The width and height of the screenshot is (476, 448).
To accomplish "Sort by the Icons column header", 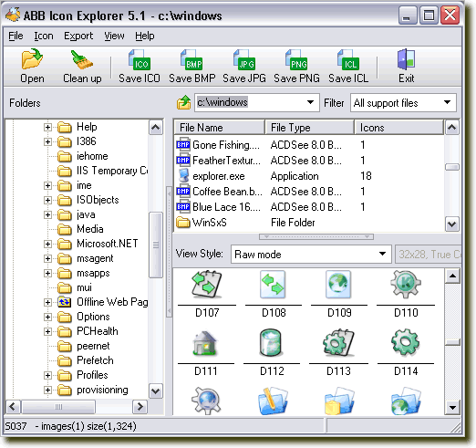I will (398, 128).
